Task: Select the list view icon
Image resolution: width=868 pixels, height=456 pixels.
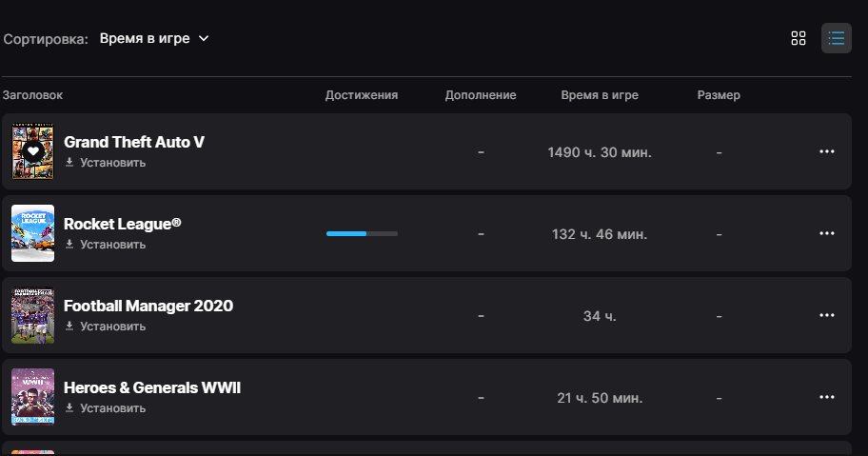Action: click(x=836, y=38)
